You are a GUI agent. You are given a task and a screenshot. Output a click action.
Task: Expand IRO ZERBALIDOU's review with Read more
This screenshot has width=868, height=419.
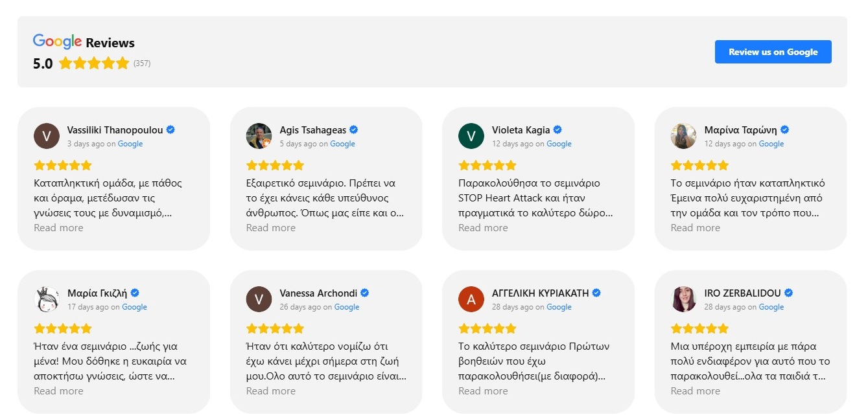click(x=695, y=391)
